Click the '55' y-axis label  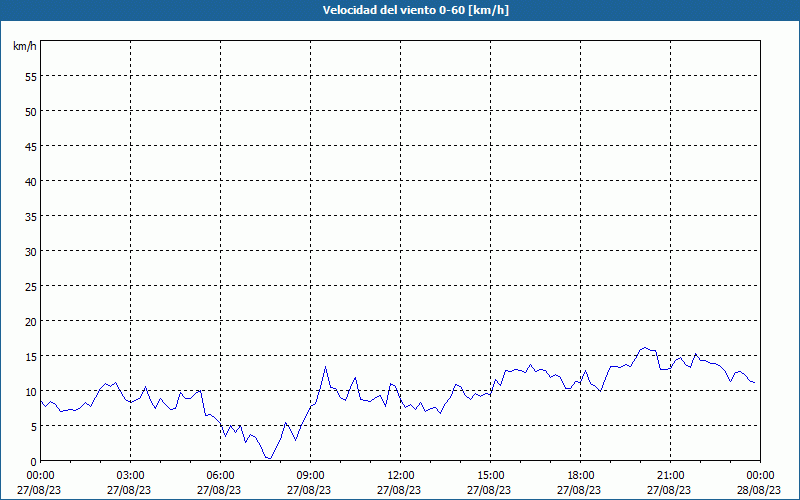click(x=31, y=79)
